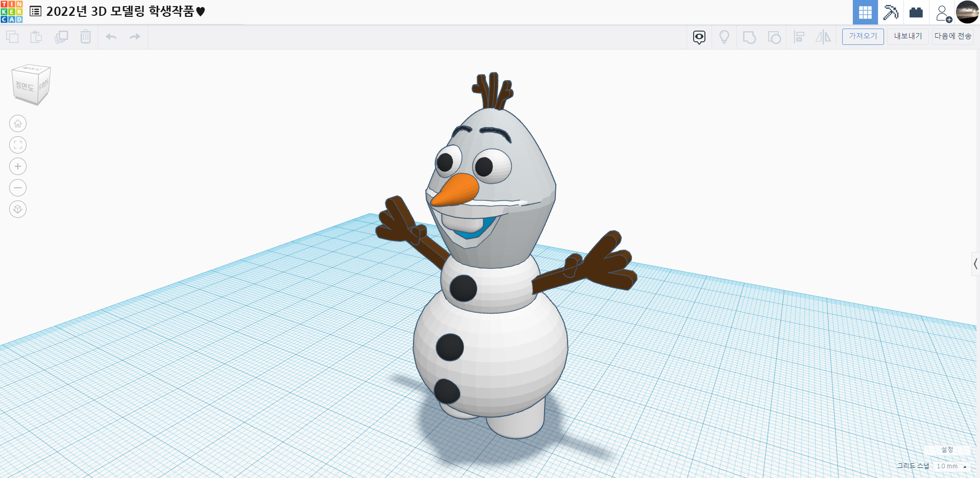Viewport: 980px width, 478px height.
Task: Undo the last action
Action: coord(111,37)
